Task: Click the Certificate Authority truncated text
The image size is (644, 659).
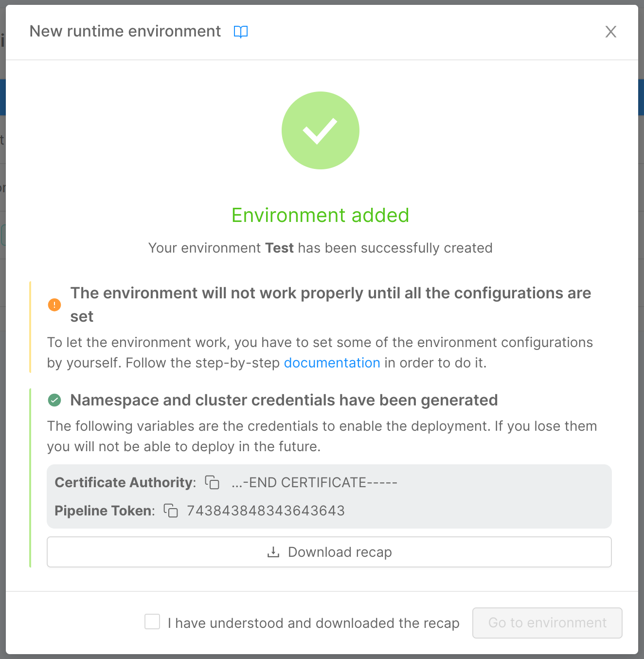Action: [x=314, y=482]
